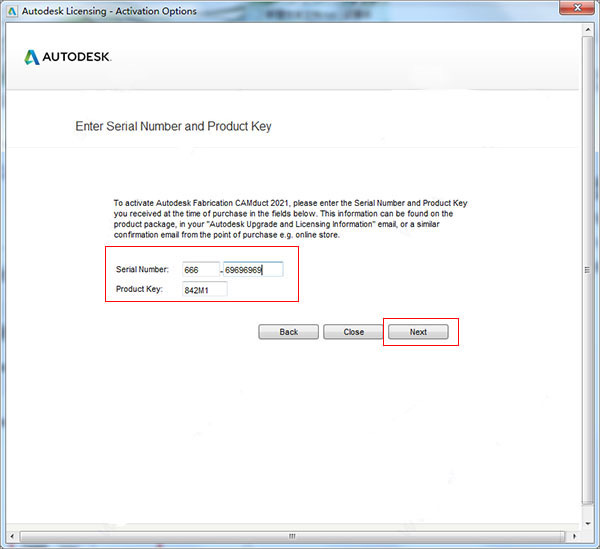Click the Autodesk logo in header

[x=68, y=57]
